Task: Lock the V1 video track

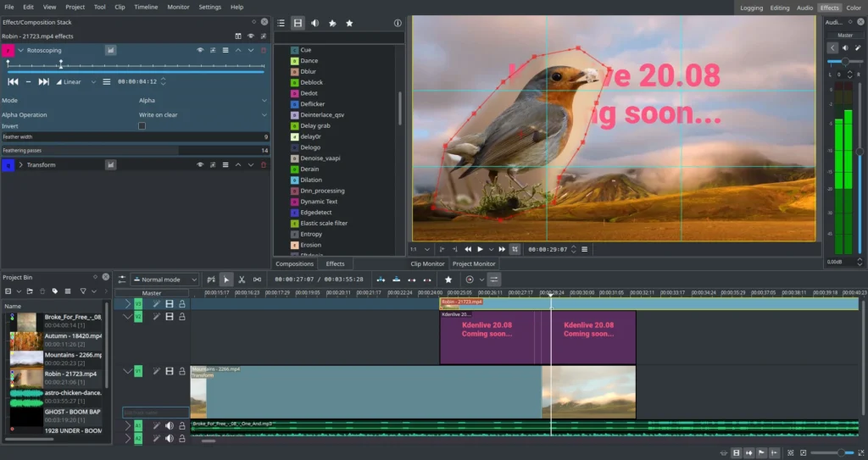Action: tap(181, 371)
